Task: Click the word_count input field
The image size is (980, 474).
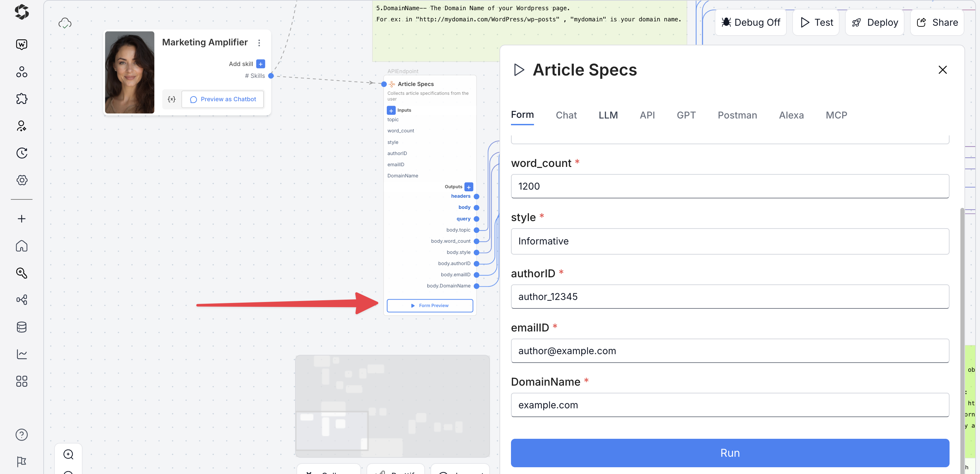Action: [730, 186]
